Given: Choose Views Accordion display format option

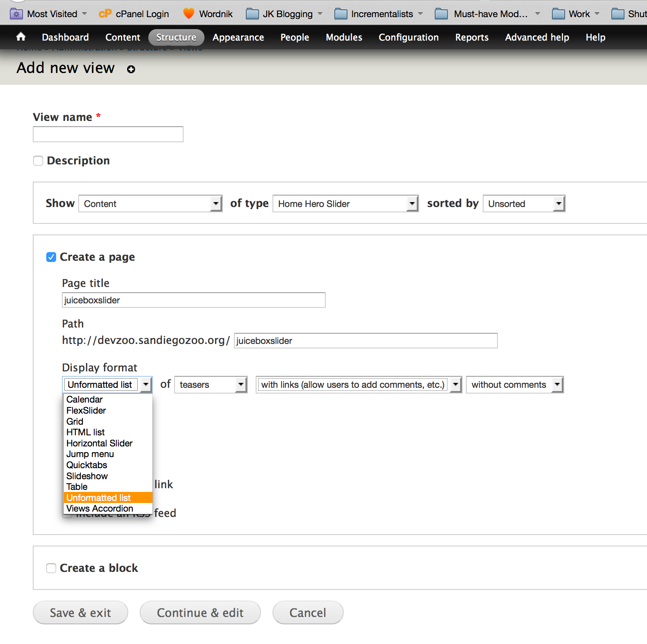Looking at the screenshot, I should click(100, 509).
